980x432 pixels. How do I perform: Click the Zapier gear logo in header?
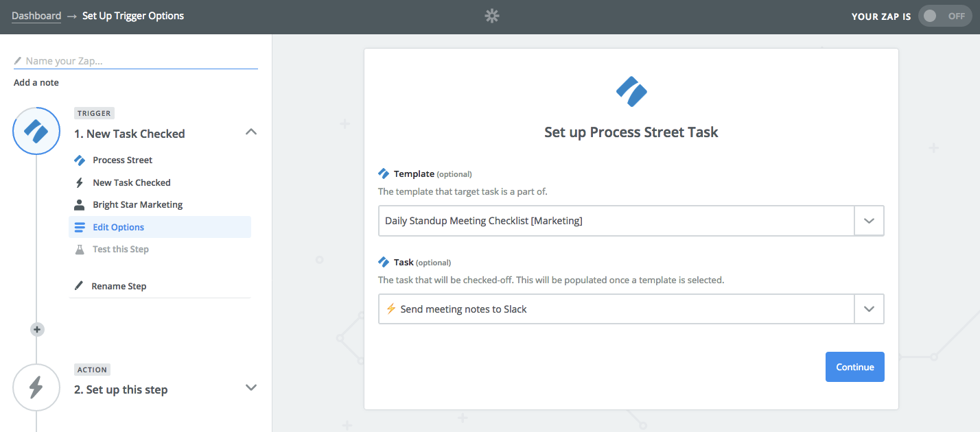[491, 16]
